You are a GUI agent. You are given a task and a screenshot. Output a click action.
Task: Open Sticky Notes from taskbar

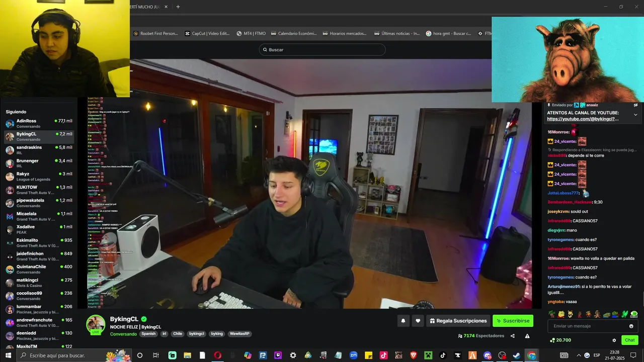tap(369, 355)
